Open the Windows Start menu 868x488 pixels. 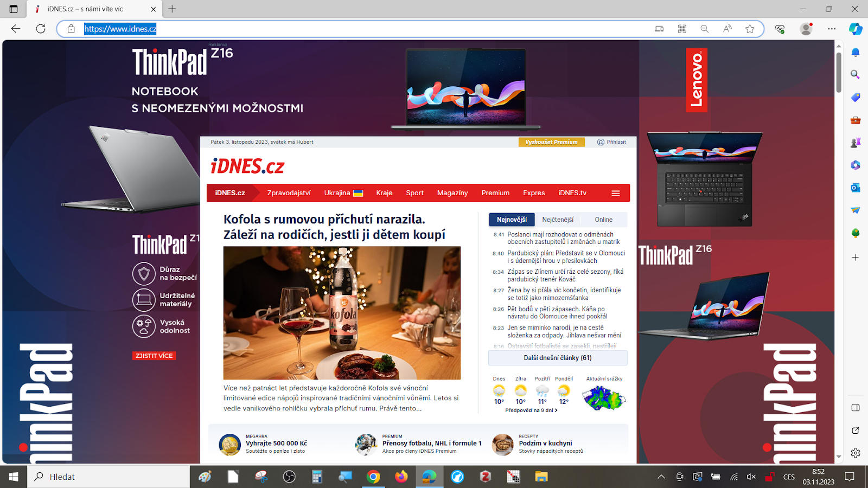click(14, 477)
